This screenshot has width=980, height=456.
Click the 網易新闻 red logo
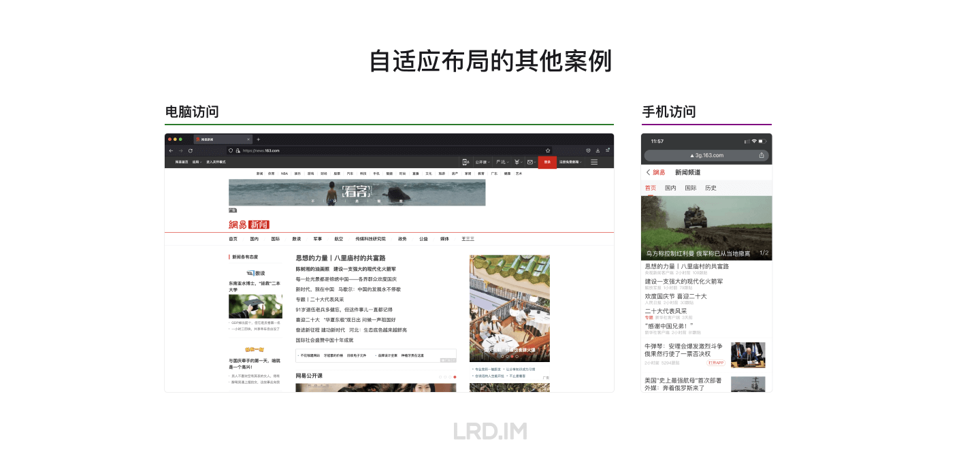click(249, 225)
